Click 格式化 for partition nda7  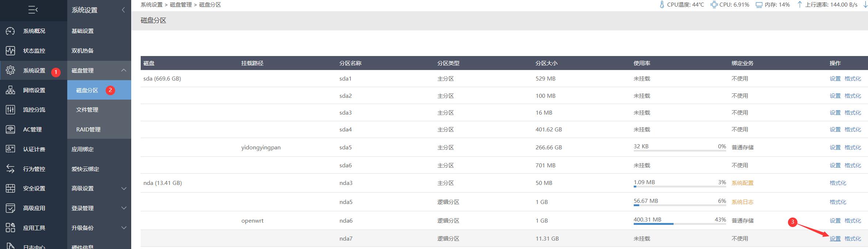pos(853,239)
